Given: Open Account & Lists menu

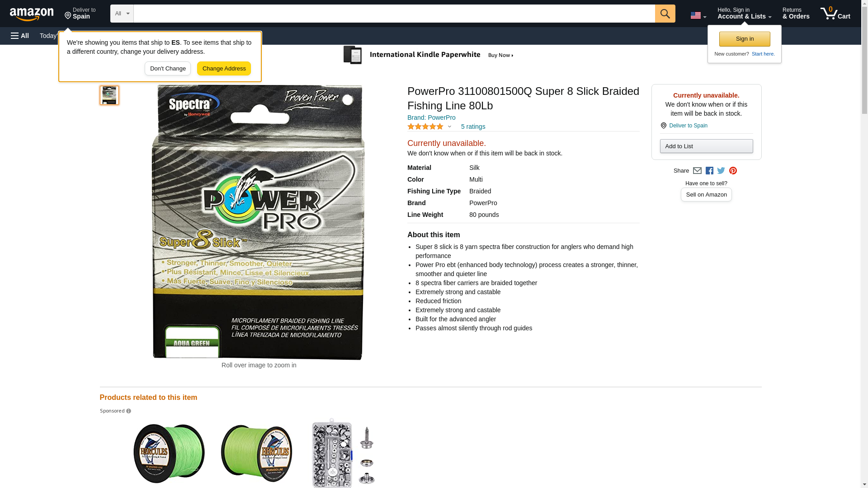Looking at the screenshot, I should pos(744,14).
